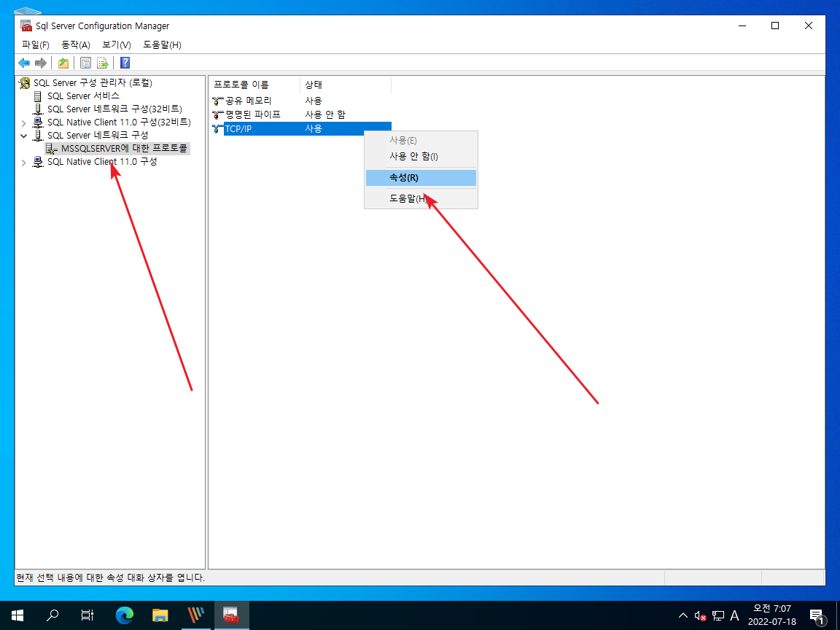Screen dimensions: 840x630
Task: Click the 사용 안 함 status of 명명된 파이프
Action: point(324,114)
